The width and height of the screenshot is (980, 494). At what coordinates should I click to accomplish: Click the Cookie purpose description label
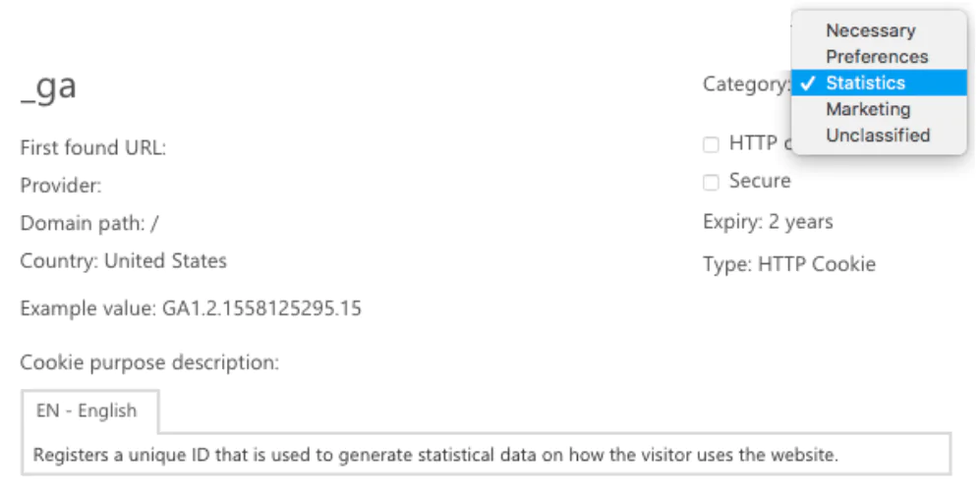(x=149, y=362)
